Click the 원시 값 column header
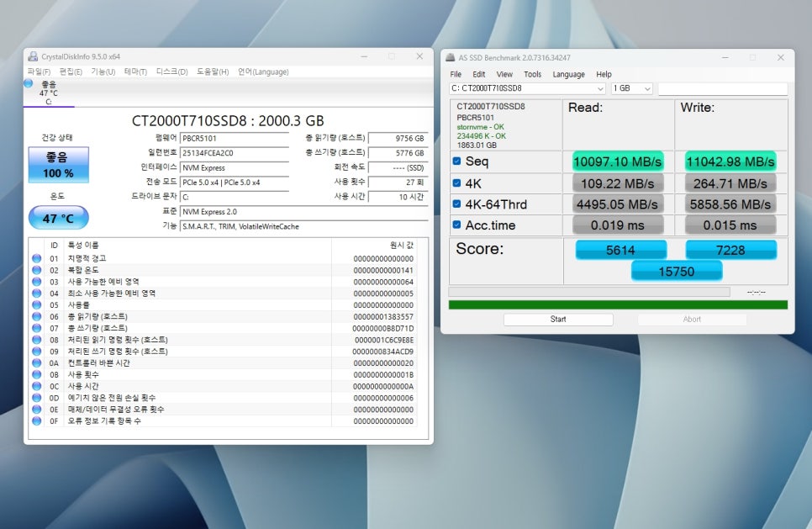The height and width of the screenshot is (529, 812). [402, 245]
